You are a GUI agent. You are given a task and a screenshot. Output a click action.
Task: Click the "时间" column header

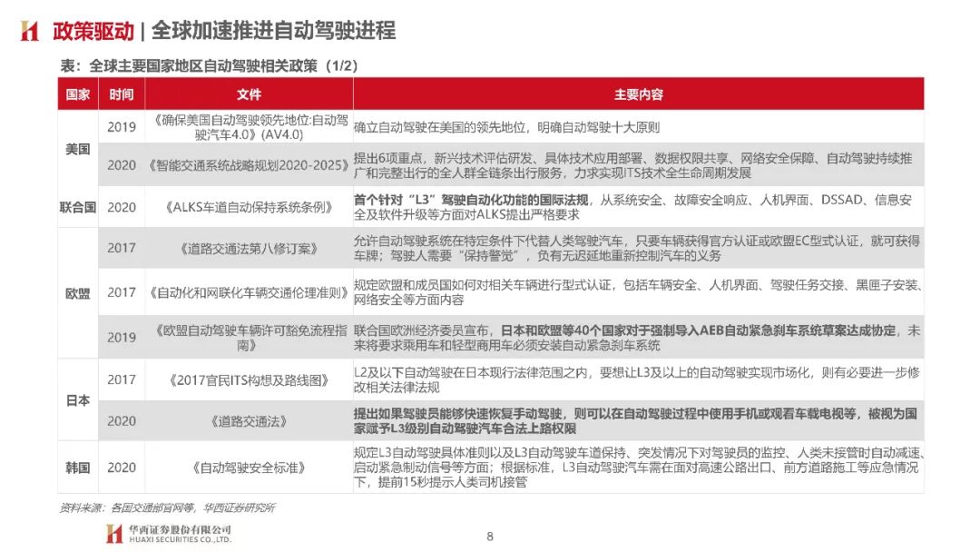[x=122, y=94]
